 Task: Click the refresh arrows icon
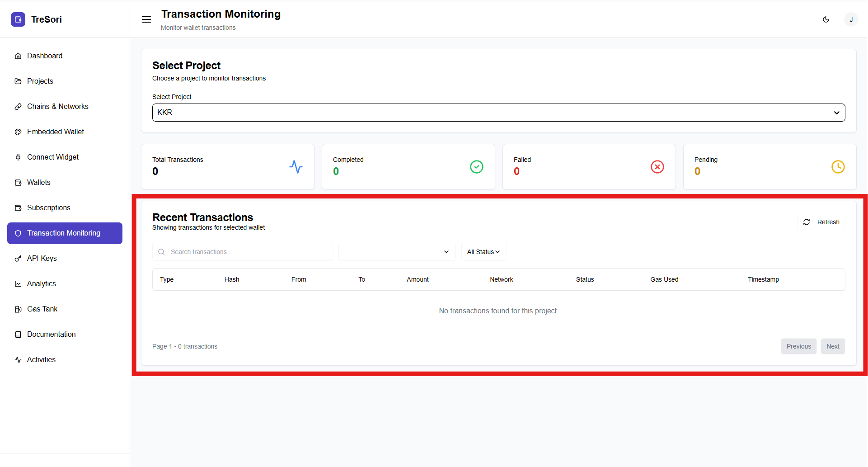coord(807,222)
